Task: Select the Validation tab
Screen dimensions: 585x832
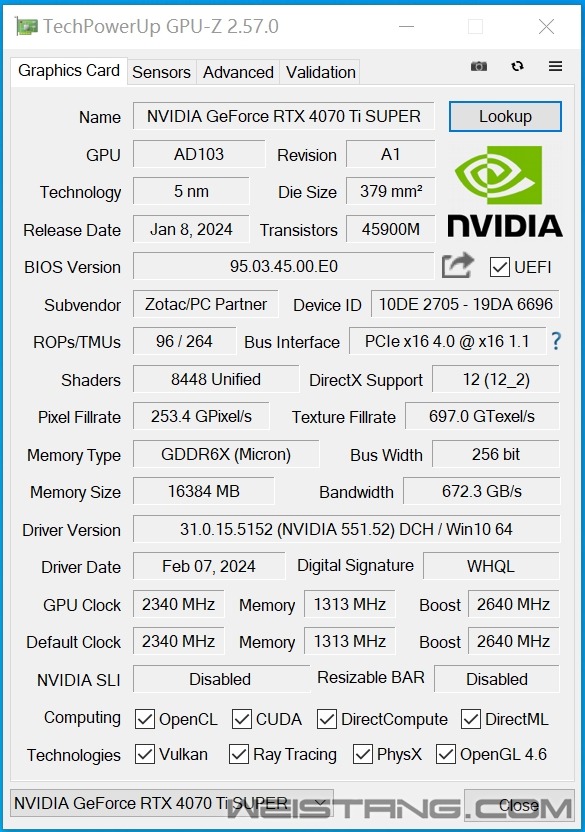Action: [x=321, y=72]
